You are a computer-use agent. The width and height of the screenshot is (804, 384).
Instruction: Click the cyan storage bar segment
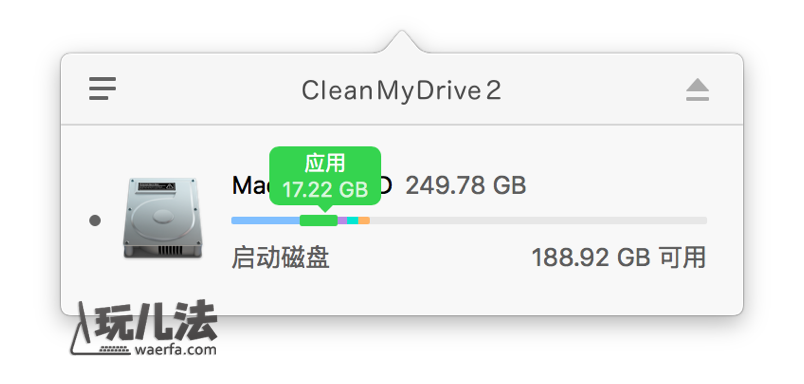(353, 220)
